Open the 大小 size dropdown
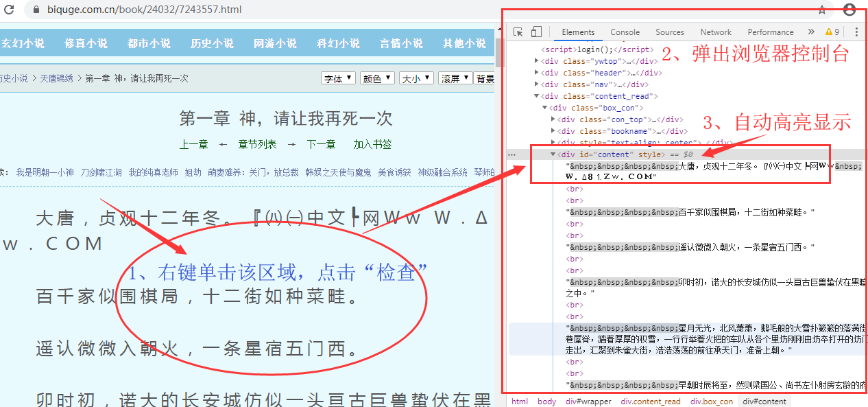 [x=415, y=78]
